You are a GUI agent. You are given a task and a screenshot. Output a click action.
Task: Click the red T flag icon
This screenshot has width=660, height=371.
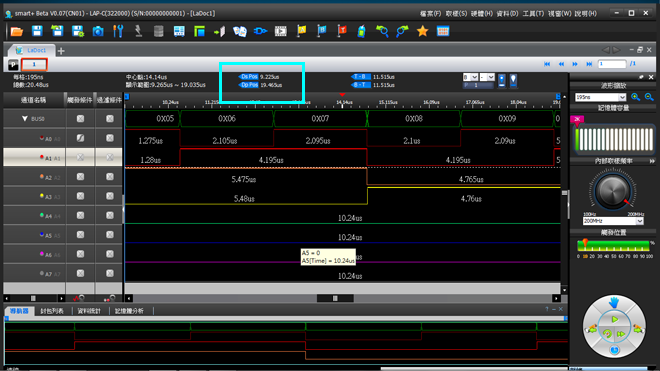(x=342, y=31)
